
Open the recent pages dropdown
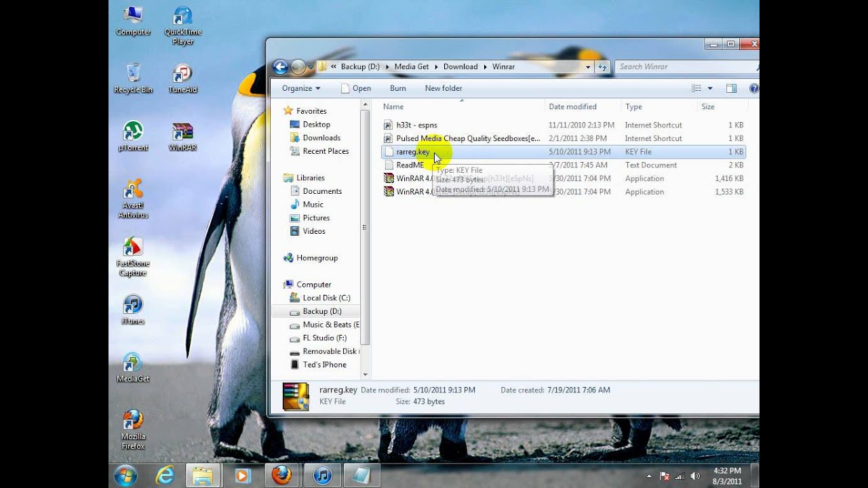tap(311, 67)
